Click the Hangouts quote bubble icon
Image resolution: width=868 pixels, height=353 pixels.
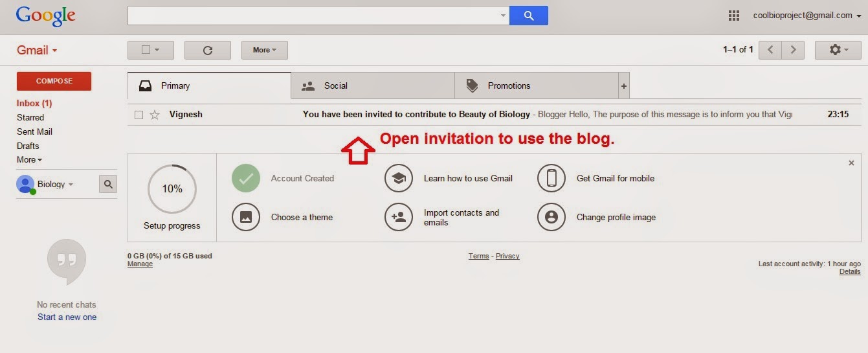67,262
